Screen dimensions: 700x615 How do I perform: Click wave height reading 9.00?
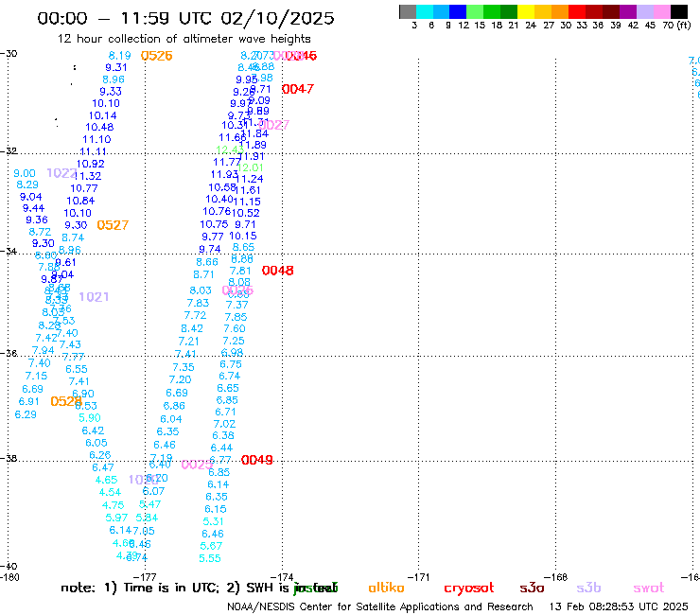pos(24,173)
